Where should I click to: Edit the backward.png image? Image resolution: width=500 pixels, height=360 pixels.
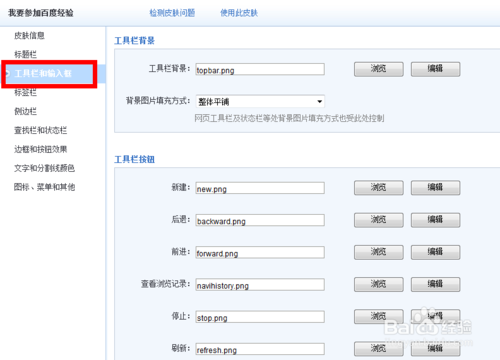pyautogui.click(x=435, y=220)
